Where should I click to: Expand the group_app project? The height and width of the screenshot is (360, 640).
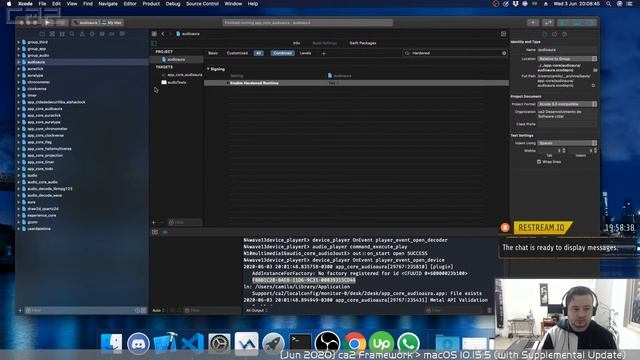coord(19,49)
